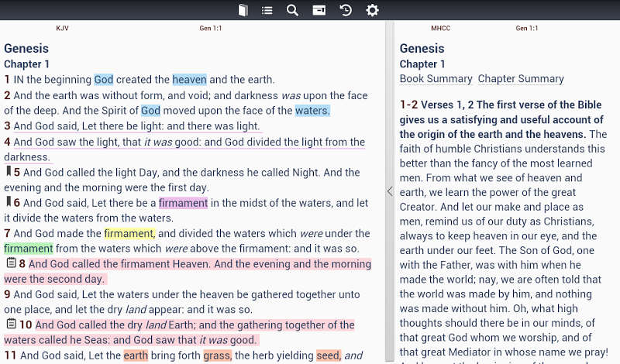Tap orange-highlighted 'grass,' in verse 11
This screenshot has height=364, width=620.
[x=218, y=355]
